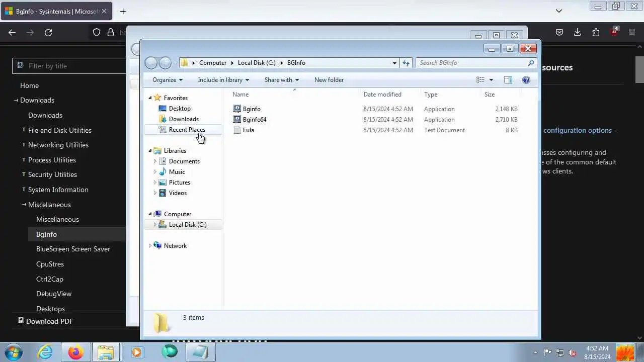Screen dimensions: 644x362
Task: Select Documents library
Action: coord(184,161)
